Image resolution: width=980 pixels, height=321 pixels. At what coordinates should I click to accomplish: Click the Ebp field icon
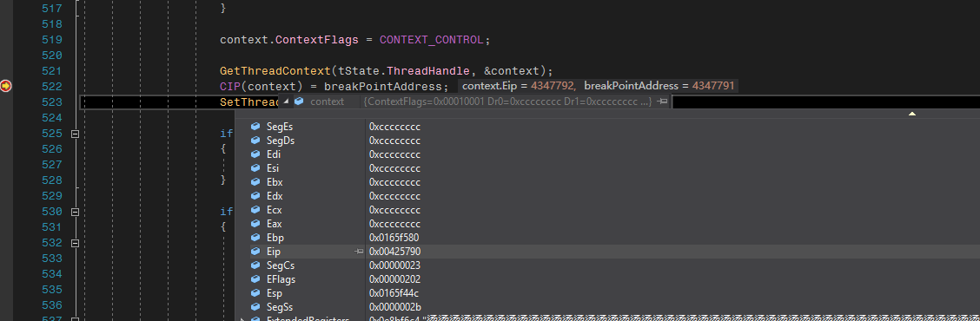coord(255,238)
